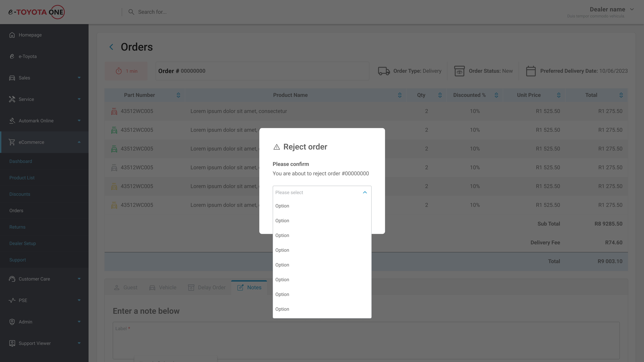Choose the first Option in the list
Screen dimensions: 644x362
pyautogui.click(x=282, y=206)
